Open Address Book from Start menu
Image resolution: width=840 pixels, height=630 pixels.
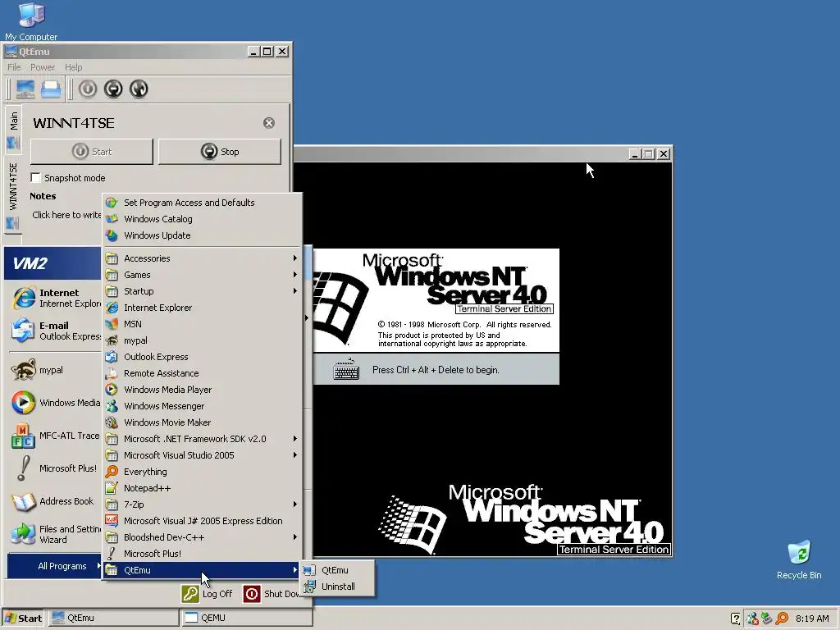coord(55,501)
